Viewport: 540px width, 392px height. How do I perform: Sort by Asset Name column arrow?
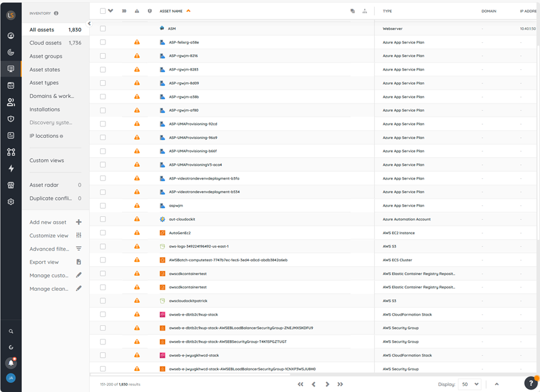pos(189,11)
